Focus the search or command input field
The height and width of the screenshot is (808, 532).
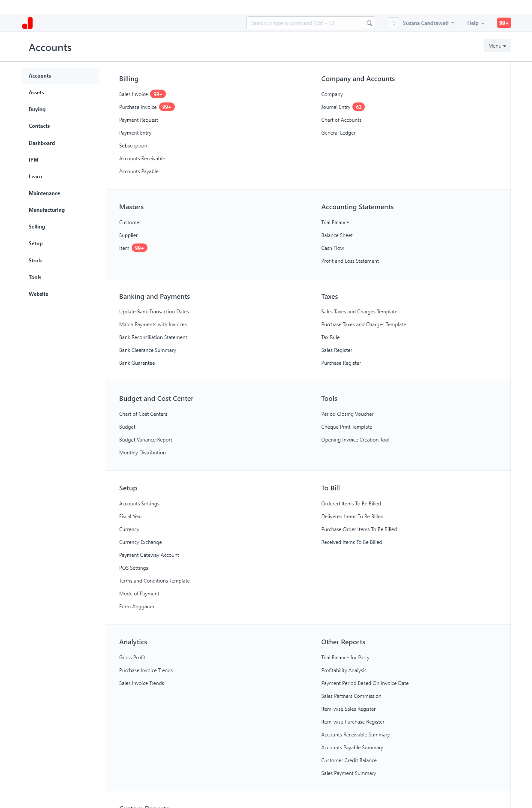307,23
